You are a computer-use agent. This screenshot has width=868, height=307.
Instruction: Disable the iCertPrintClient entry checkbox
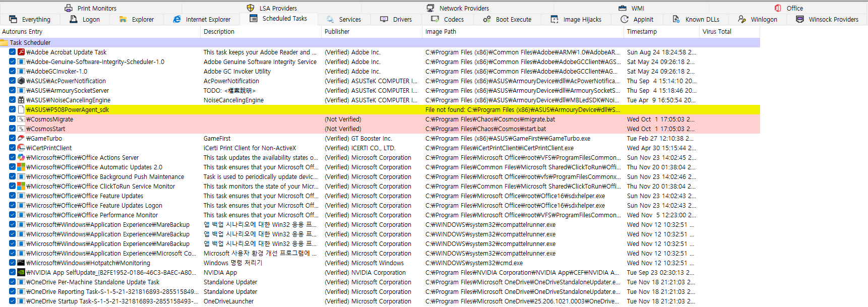[12, 148]
